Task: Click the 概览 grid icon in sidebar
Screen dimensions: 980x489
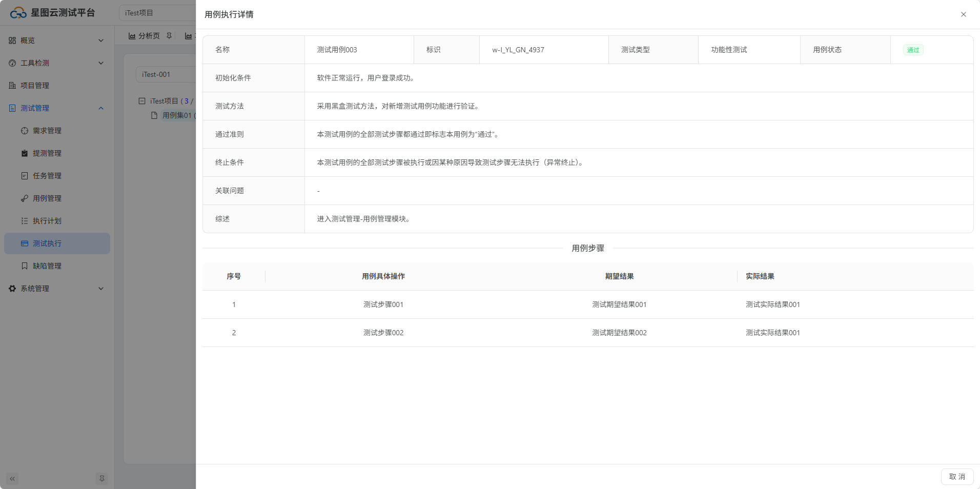Action: click(12, 40)
